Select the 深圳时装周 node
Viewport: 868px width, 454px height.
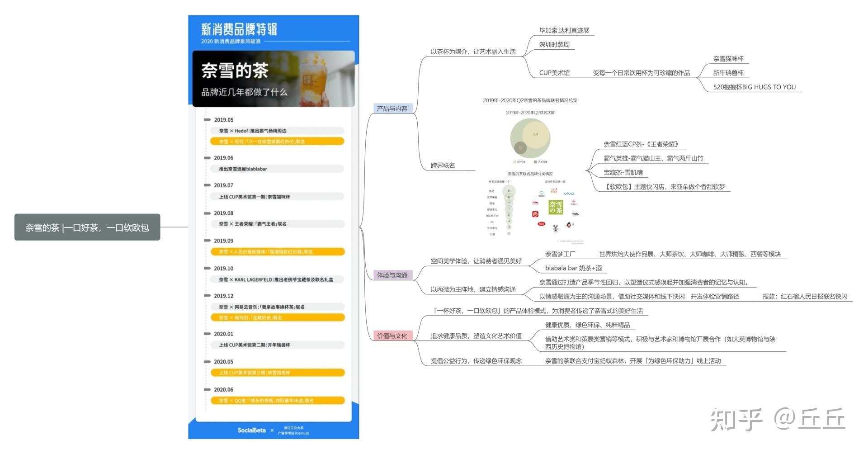554,45
